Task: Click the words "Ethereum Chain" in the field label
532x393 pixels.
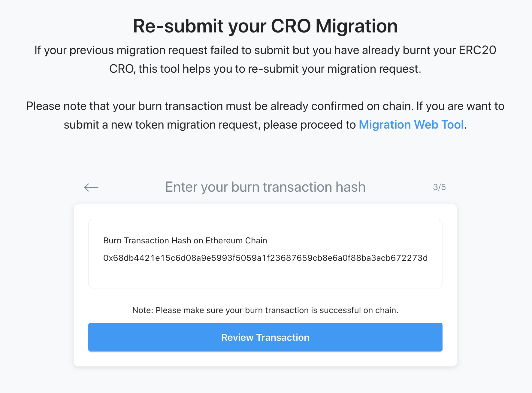Action: coord(236,240)
